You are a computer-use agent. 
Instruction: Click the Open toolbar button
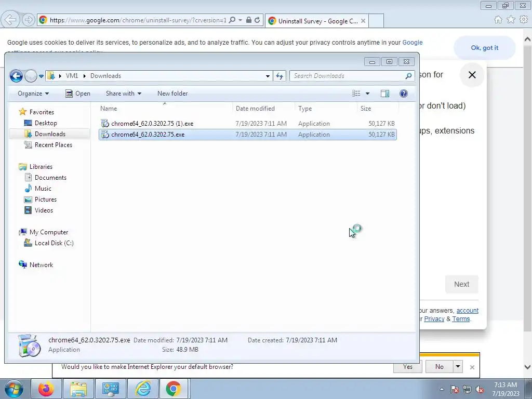78,94
